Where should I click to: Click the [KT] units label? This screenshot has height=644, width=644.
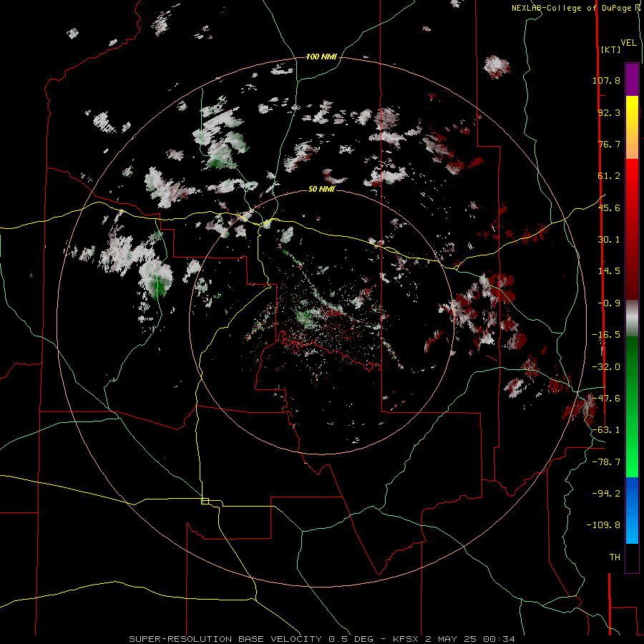pyautogui.click(x=610, y=49)
